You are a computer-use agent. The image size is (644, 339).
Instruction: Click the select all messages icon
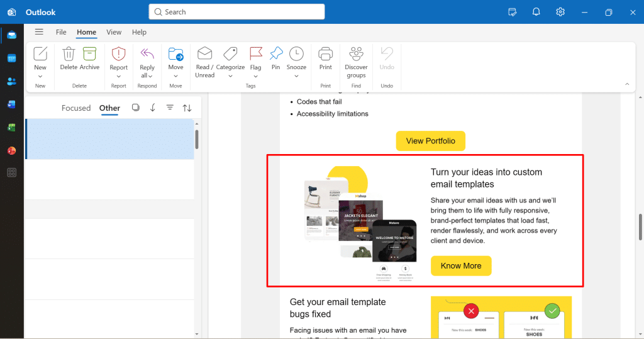tap(136, 108)
